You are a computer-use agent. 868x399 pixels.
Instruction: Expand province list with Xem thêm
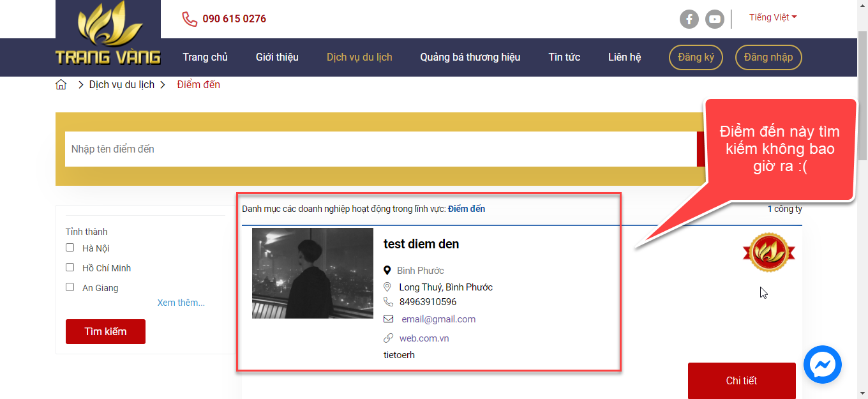(181, 303)
